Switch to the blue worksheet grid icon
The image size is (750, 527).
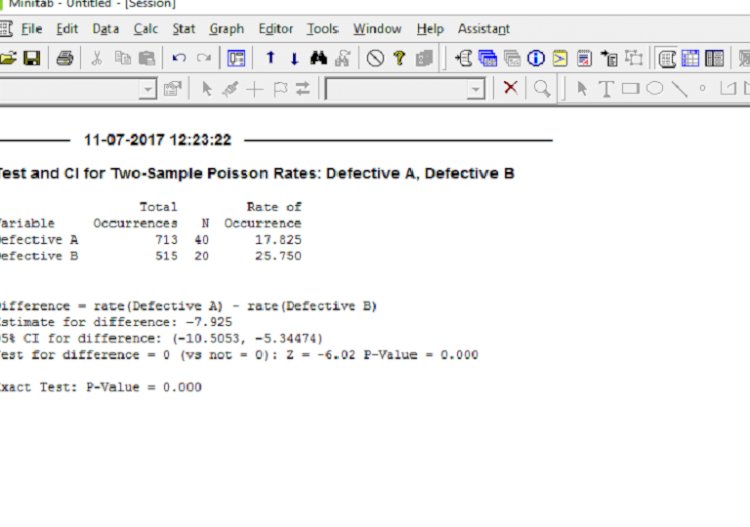point(690,58)
